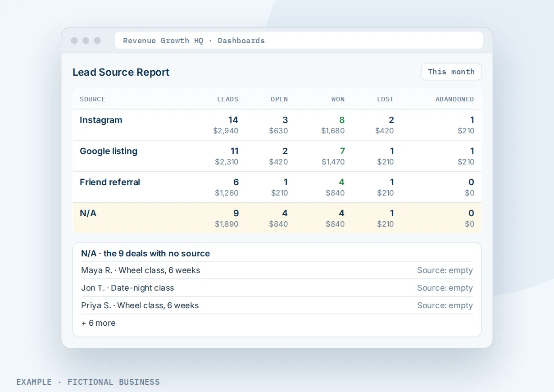Image resolution: width=554 pixels, height=392 pixels.
Task: Click Source: empty beside Priya S.
Action: tap(445, 305)
